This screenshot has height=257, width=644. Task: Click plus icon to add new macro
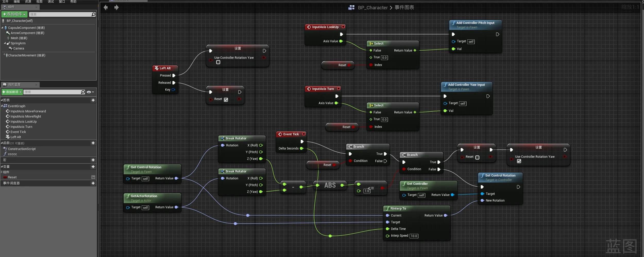93,160
